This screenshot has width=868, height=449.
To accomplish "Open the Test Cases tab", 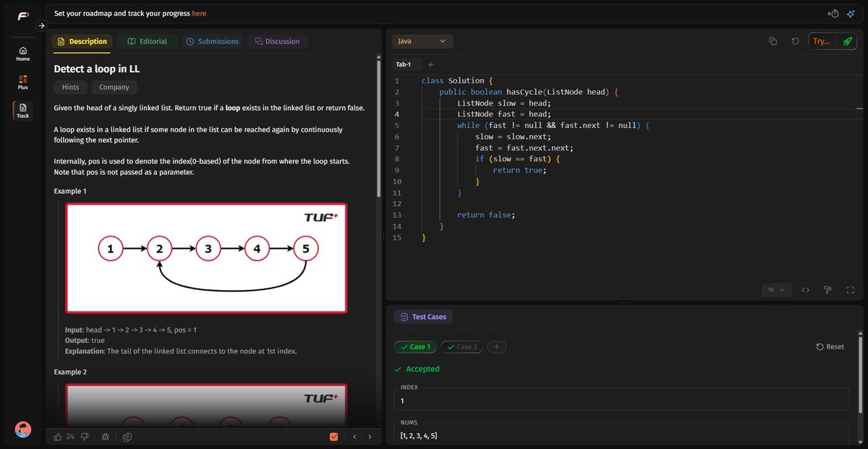I will [x=423, y=317].
